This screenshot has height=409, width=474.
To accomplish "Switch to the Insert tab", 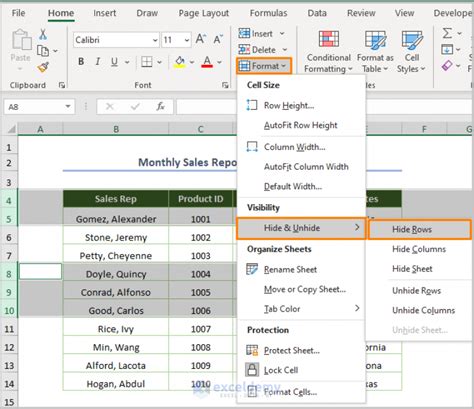I will [105, 13].
